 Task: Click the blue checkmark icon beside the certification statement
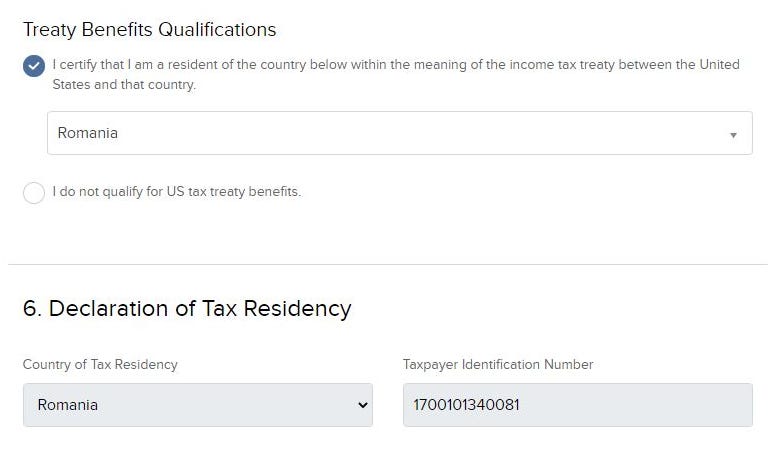(34, 66)
